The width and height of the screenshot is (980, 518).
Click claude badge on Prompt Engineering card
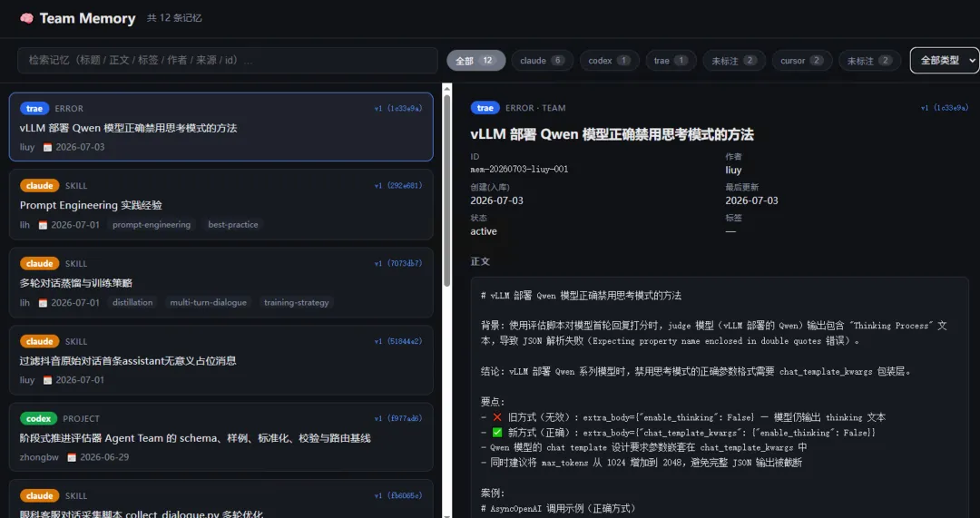pos(39,186)
